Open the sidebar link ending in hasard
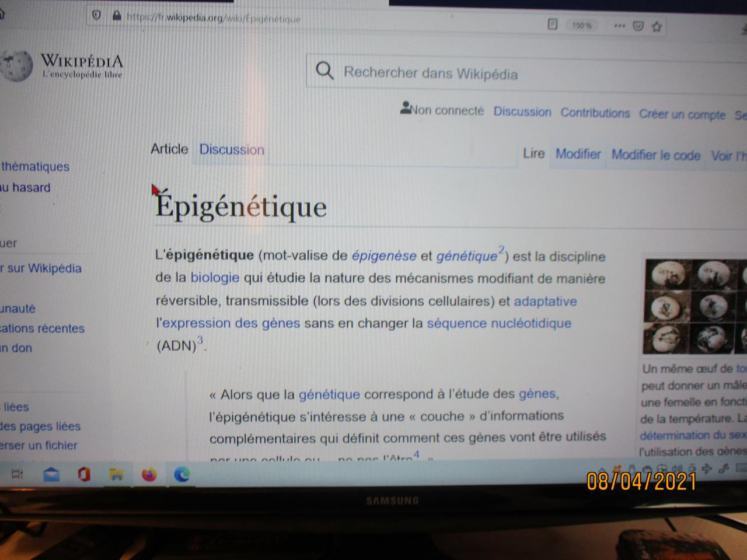This screenshot has height=560, width=747. coord(25,188)
